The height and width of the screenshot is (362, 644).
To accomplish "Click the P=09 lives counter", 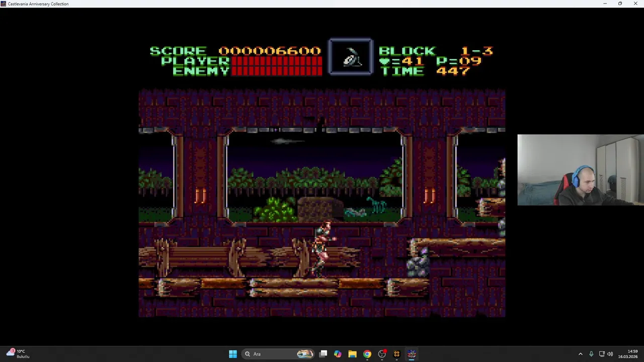I will 459,61.
